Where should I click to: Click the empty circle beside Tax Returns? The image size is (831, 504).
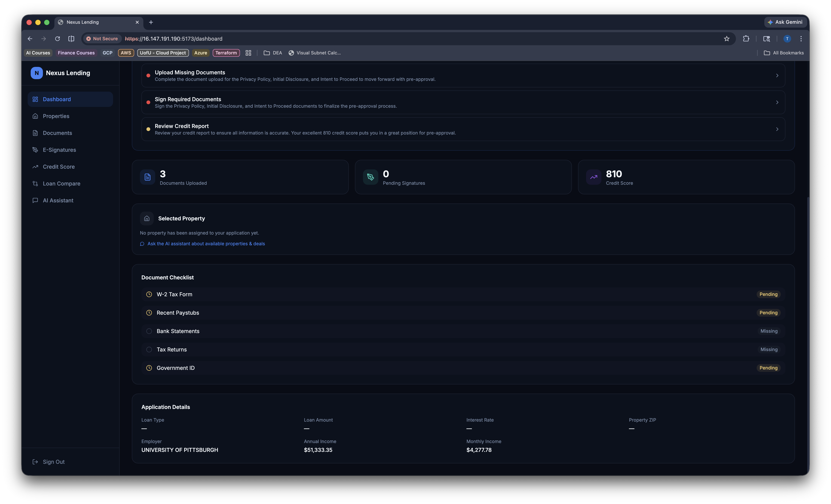149,350
